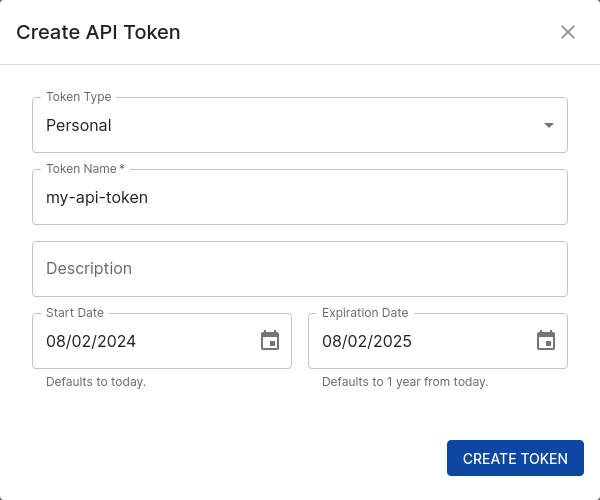Click the Create API Token dialog title
The width and height of the screenshot is (600, 500).
pyautogui.click(x=98, y=32)
